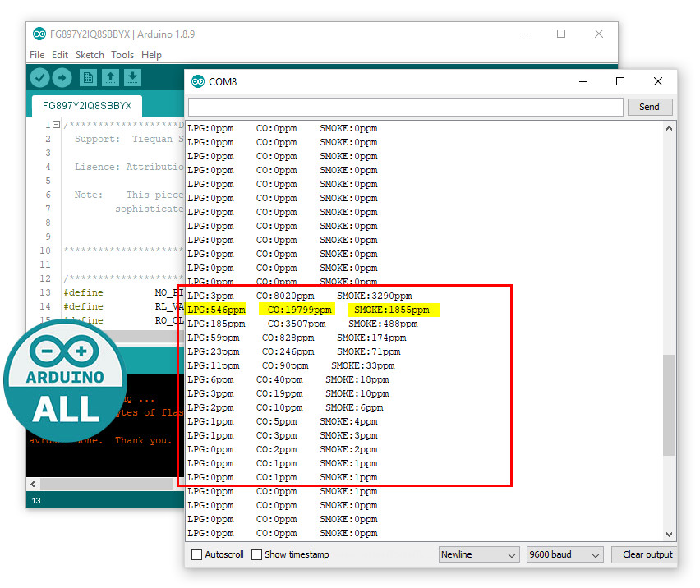Click the LPG:185ppm value
The image size is (700, 588).
point(217,324)
